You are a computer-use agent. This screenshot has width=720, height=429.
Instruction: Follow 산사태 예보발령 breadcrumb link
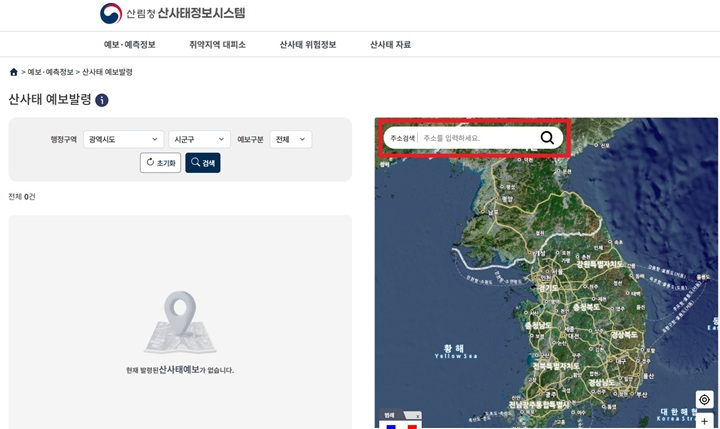(107, 72)
